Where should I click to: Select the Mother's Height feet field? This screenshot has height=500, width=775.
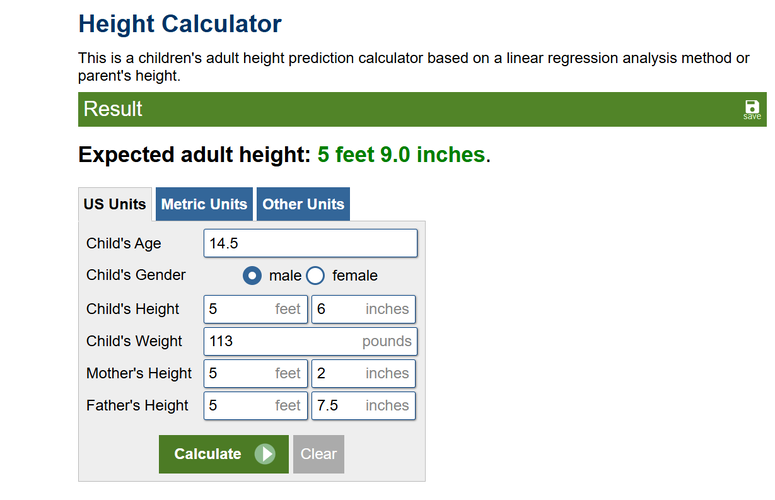pos(255,373)
